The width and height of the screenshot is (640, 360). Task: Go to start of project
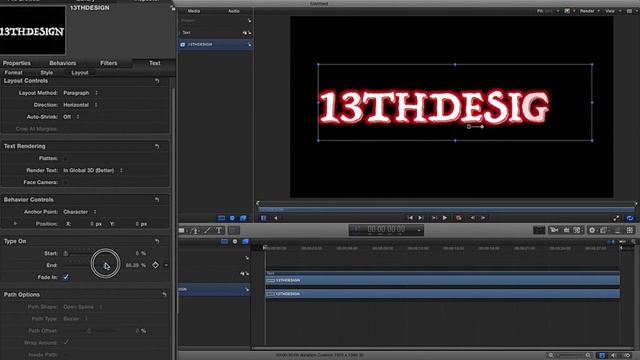pos(410,218)
